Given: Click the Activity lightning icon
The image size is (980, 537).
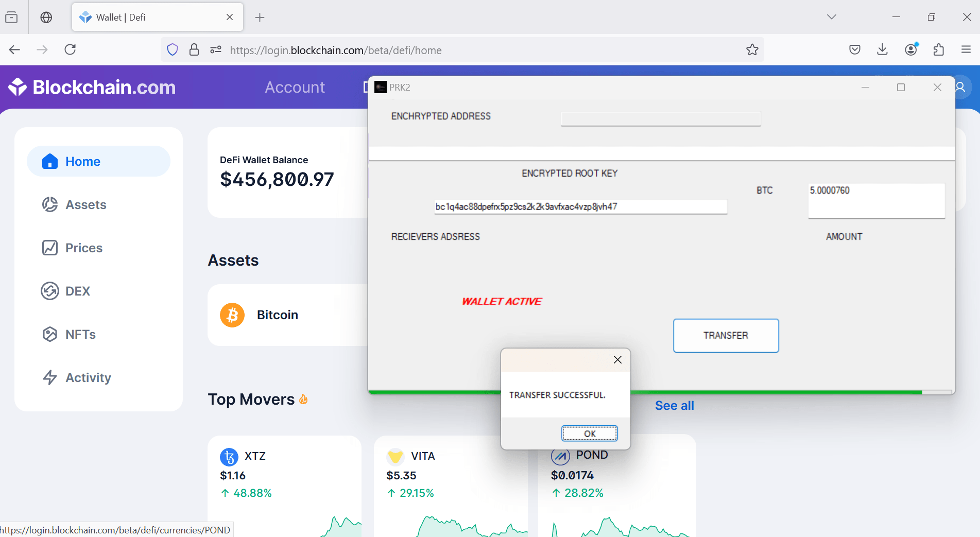Looking at the screenshot, I should (x=50, y=377).
